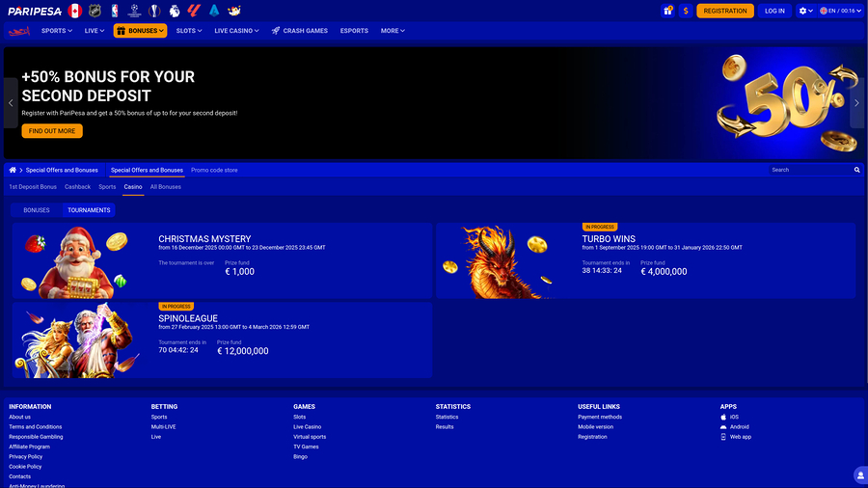Open the Premier League lion icon
The width and height of the screenshot is (868, 488).
pyautogui.click(x=175, y=11)
